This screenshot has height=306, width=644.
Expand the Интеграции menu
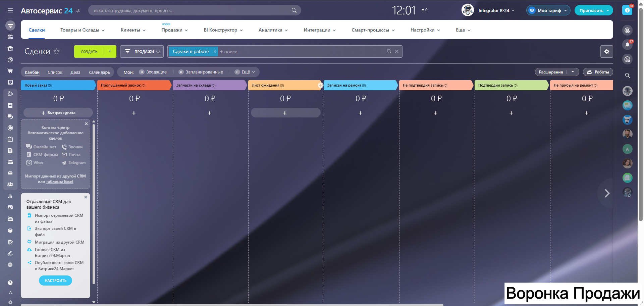click(320, 30)
